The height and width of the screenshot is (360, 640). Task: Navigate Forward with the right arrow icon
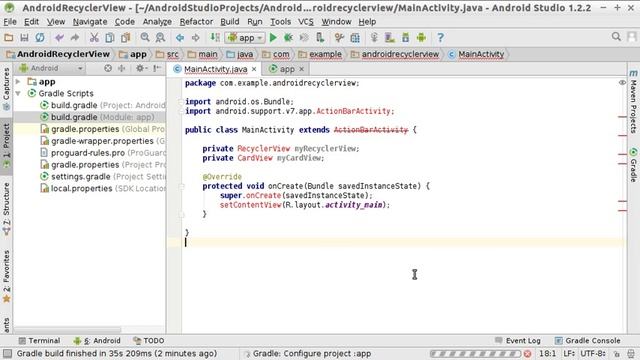[196, 38]
